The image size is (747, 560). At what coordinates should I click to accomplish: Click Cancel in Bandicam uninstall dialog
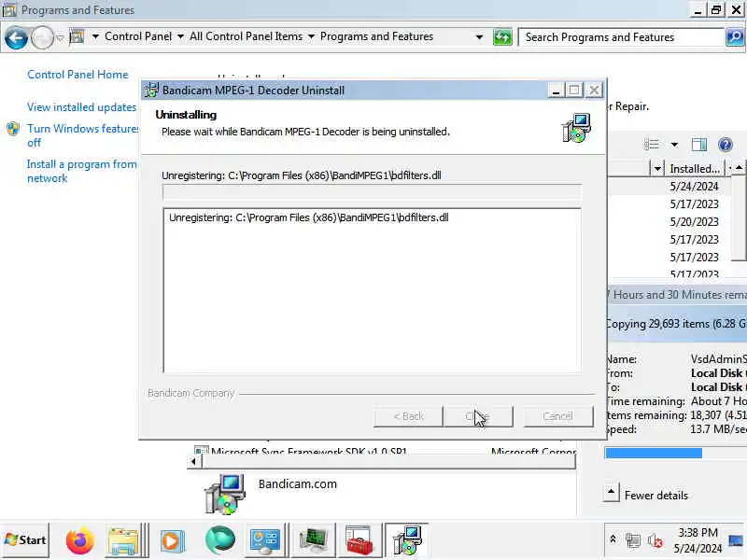tap(557, 416)
